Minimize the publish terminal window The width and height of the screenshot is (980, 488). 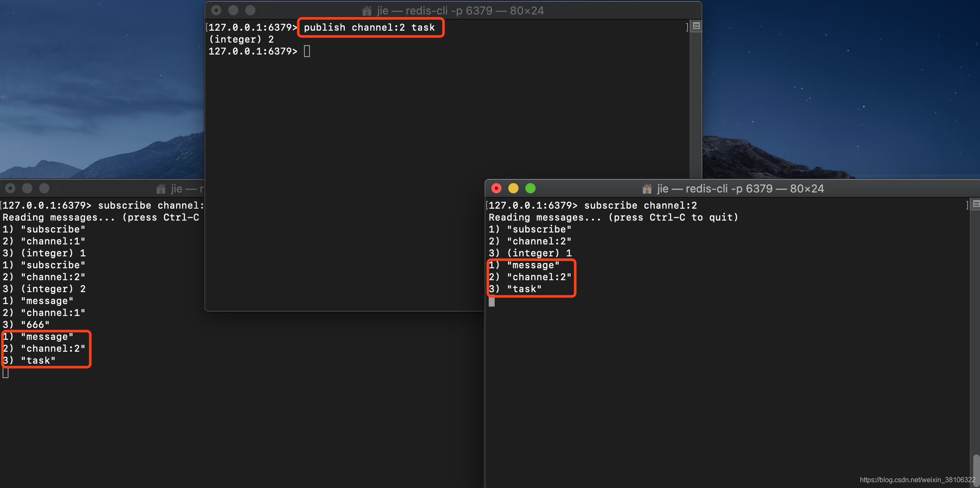(x=233, y=10)
